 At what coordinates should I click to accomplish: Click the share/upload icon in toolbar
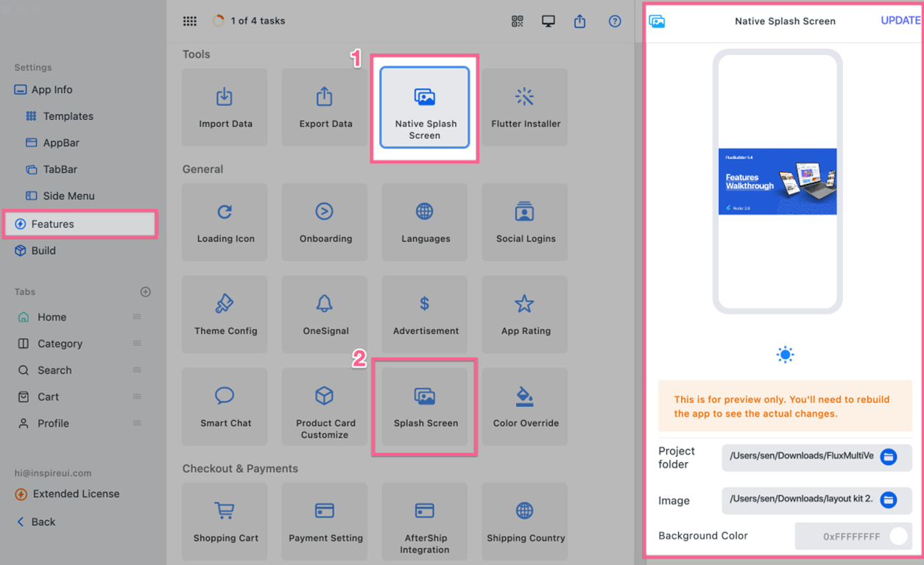coord(580,21)
